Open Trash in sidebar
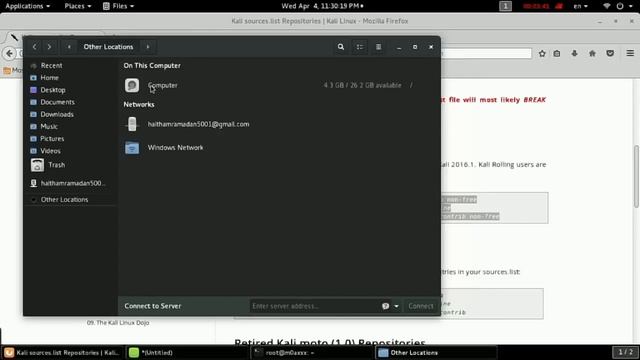This screenshot has width=640, height=360. [56, 165]
